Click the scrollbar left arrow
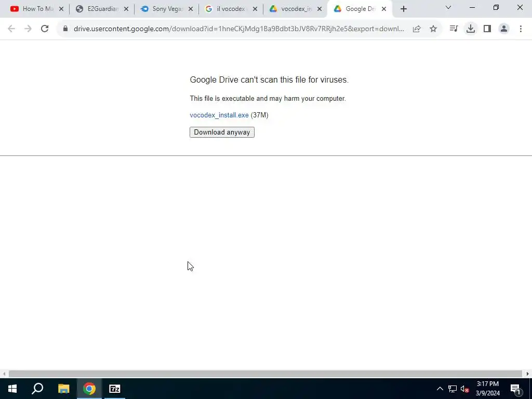 [x=4, y=374]
